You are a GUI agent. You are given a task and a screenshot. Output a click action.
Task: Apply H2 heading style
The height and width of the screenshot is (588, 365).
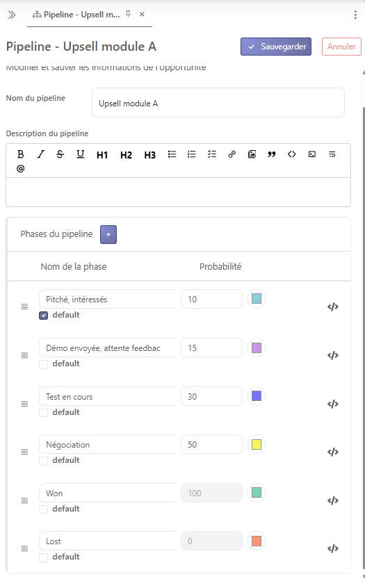pos(126,155)
